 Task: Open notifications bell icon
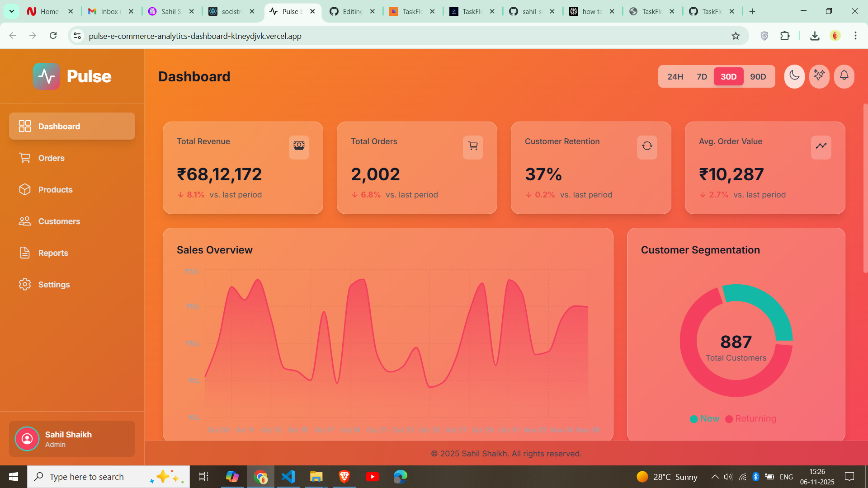[844, 76]
